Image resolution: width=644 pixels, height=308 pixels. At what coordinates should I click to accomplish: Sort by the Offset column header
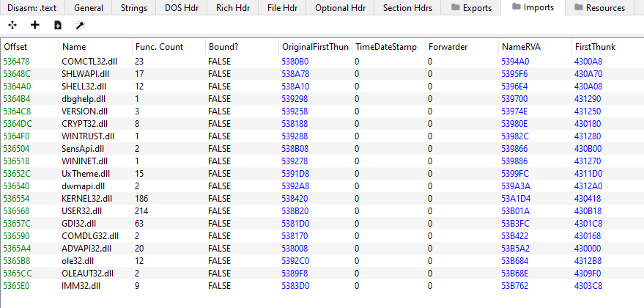(x=30, y=47)
